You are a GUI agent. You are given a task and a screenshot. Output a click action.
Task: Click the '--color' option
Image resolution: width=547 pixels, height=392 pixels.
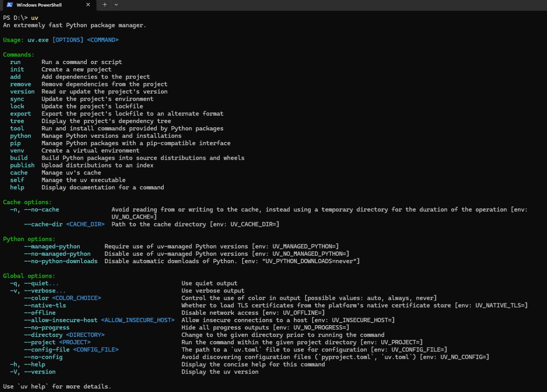pyautogui.click(x=36, y=298)
